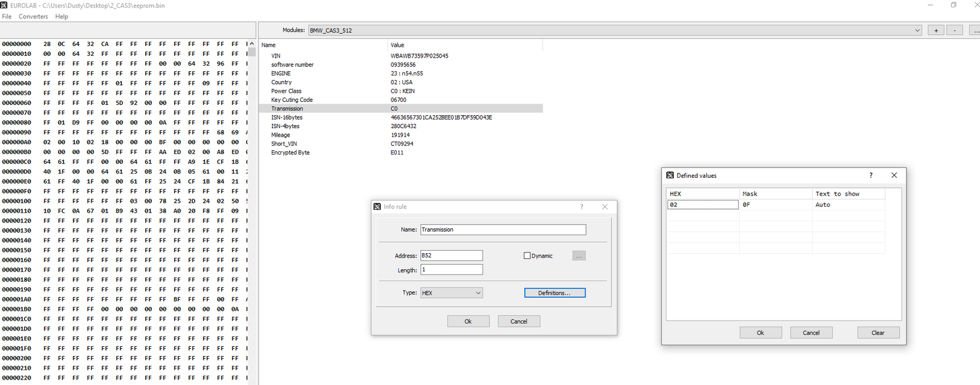The width and height of the screenshot is (980, 385).
Task: Click the help question mark in Defined values
Action: pyautogui.click(x=870, y=175)
